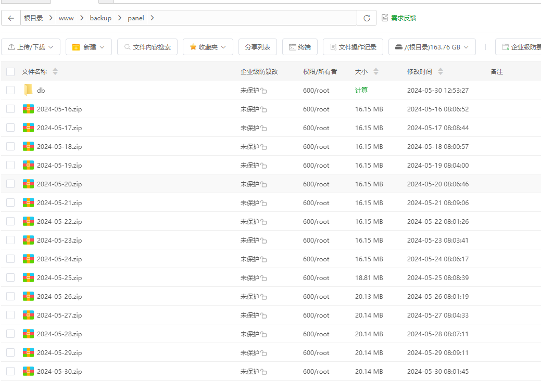Click the 企业级防篡改 column header
Viewport: 541px width, 392px height.
pyautogui.click(x=259, y=71)
